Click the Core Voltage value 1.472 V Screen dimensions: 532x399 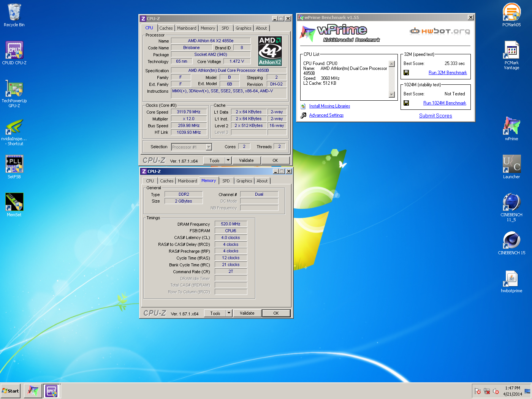(237, 61)
